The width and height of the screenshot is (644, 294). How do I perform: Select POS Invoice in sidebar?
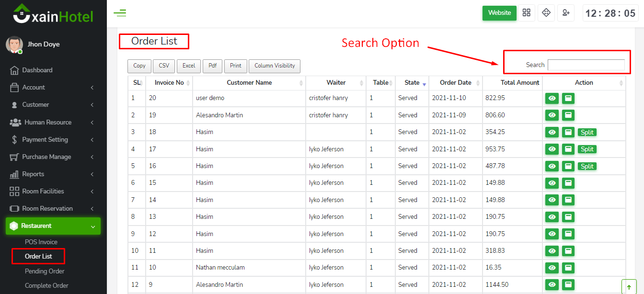(x=41, y=242)
